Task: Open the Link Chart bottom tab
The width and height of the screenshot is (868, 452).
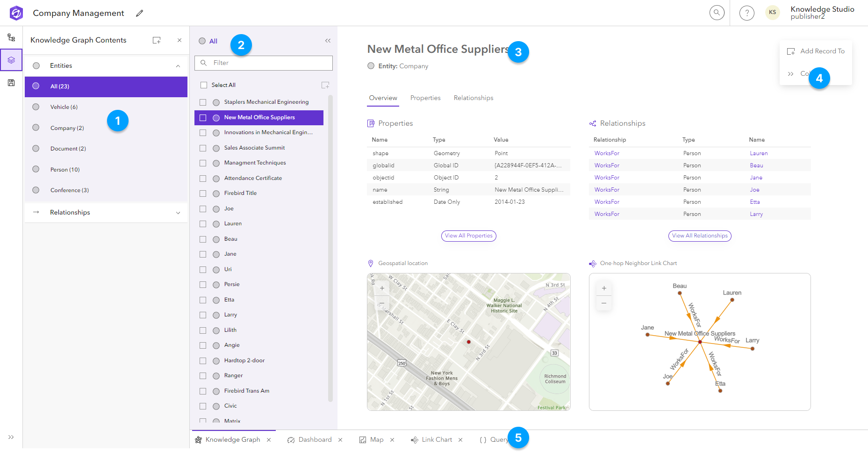Action: [x=436, y=439]
